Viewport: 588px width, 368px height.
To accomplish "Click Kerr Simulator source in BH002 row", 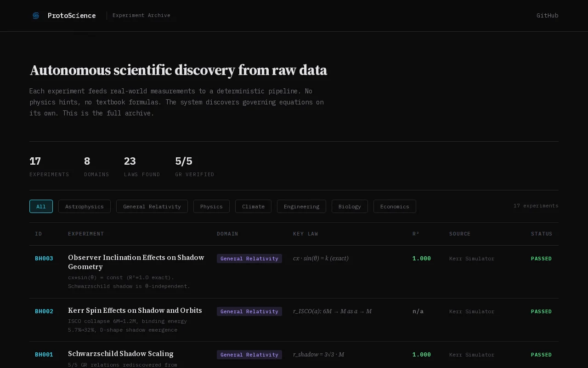I will 472,311.
